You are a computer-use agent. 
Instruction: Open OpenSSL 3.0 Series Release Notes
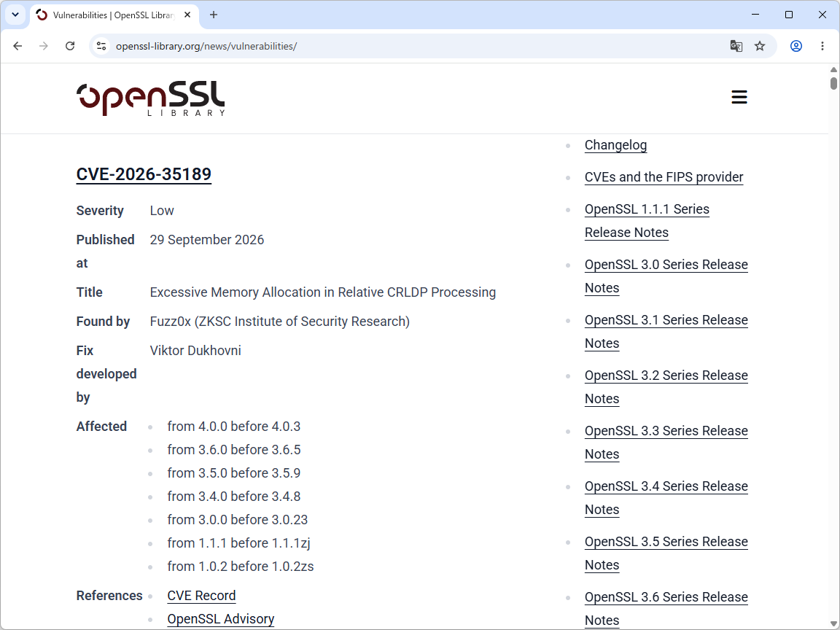[666, 276]
